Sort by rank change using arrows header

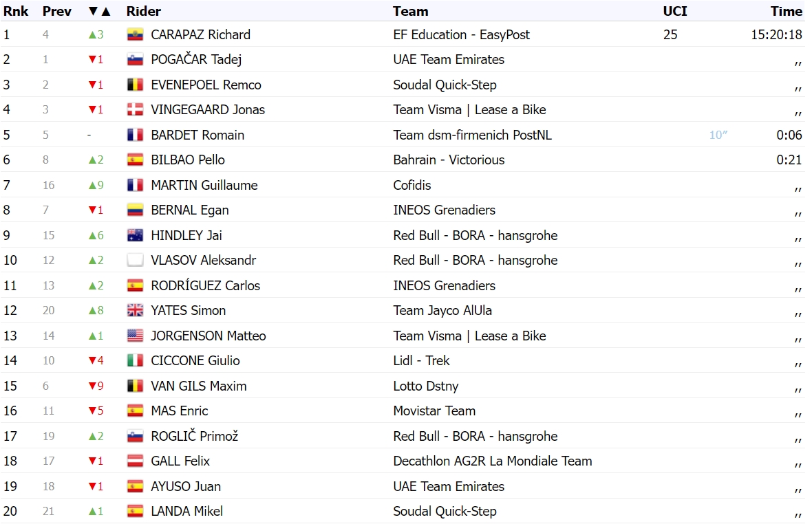pos(99,12)
